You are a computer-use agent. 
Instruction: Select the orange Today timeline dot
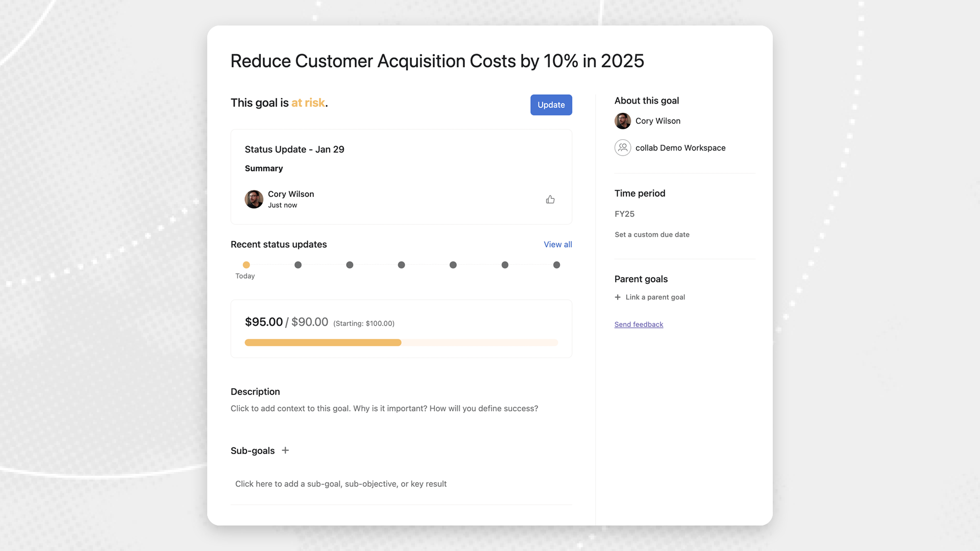click(246, 265)
